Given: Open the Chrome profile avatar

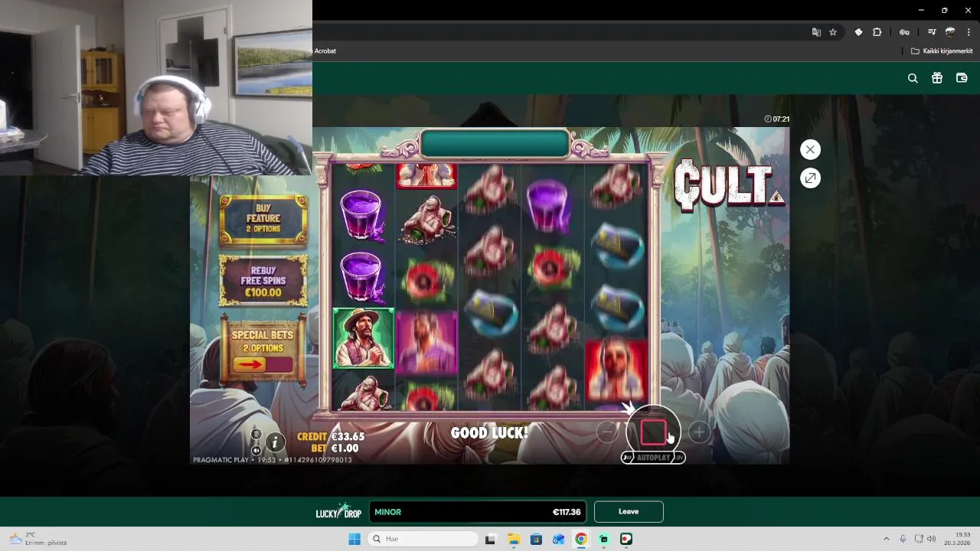Looking at the screenshot, I should pyautogui.click(x=950, y=32).
